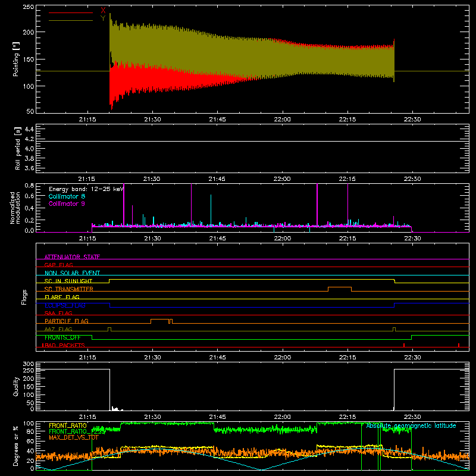Image resolution: width=476 pixels, height=476 pixels.
Task: Select the 'Energy band: 12-25 keV' label
Action: tap(86, 189)
